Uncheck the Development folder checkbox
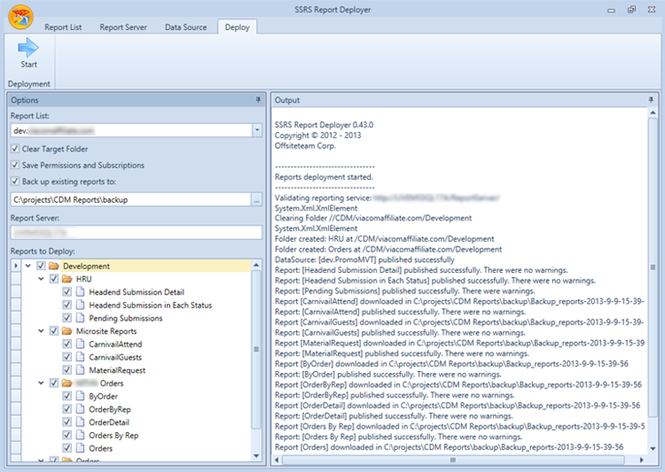This screenshot has height=472, width=665. 41,266
